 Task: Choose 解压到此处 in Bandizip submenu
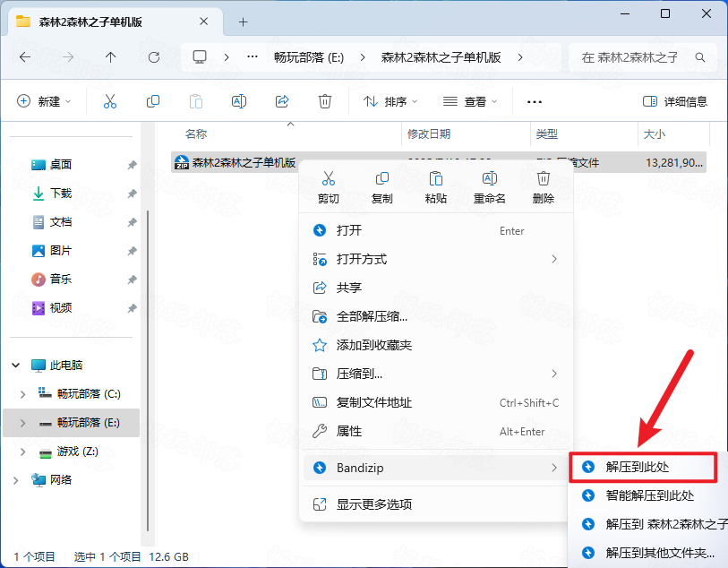[643, 467]
